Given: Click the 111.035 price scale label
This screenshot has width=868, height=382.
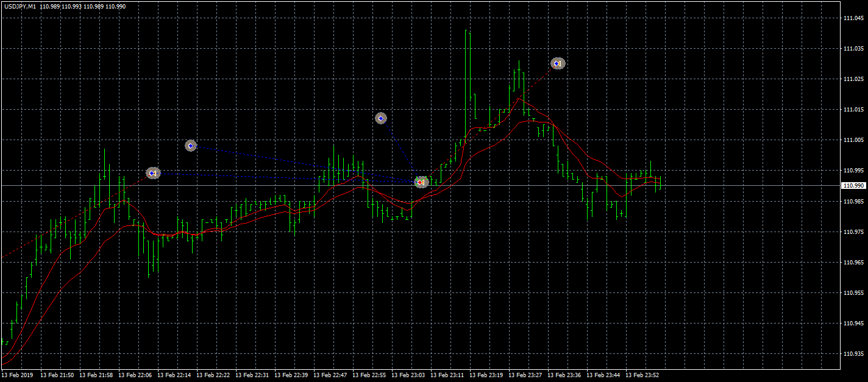Looking at the screenshot, I should (853, 49).
